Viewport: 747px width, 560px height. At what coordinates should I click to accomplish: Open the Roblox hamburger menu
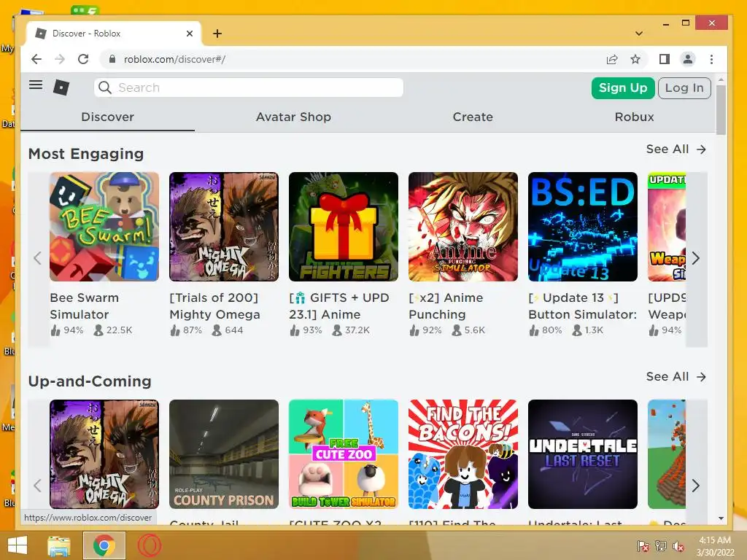36,85
